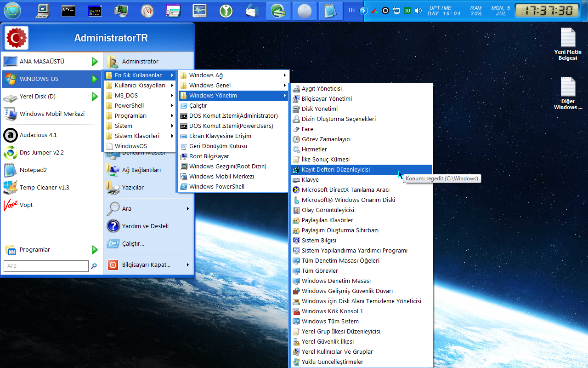Screen dimensions: 588x368
Task: Open Sistem Bilgisi
Action: coord(361,241)
